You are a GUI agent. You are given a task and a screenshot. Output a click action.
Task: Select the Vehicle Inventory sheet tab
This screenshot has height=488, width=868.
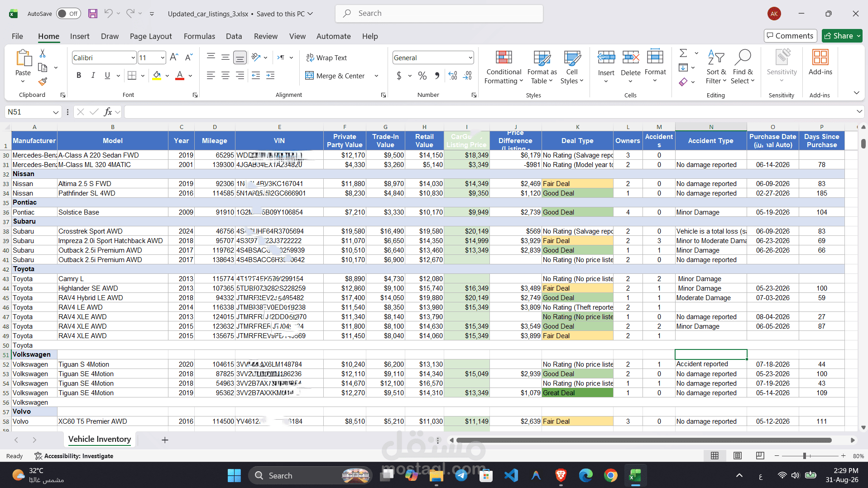pos(100,439)
